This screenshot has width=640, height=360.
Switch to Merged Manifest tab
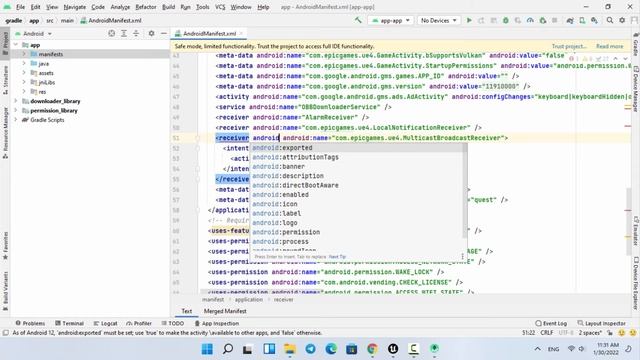pyautogui.click(x=225, y=311)
